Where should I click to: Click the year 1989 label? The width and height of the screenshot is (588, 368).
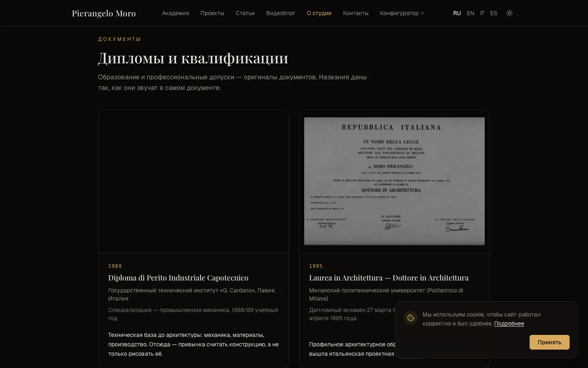[x=115, y=266]
